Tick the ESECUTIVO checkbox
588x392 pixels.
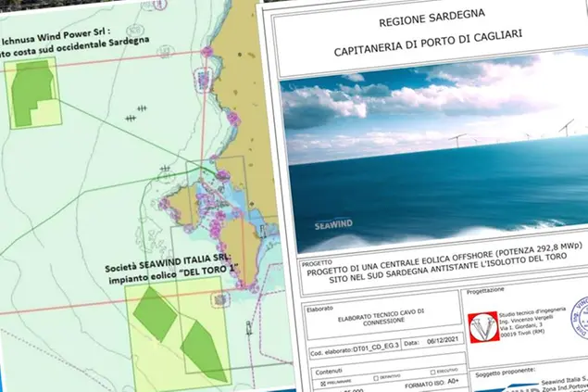(432, 373)
